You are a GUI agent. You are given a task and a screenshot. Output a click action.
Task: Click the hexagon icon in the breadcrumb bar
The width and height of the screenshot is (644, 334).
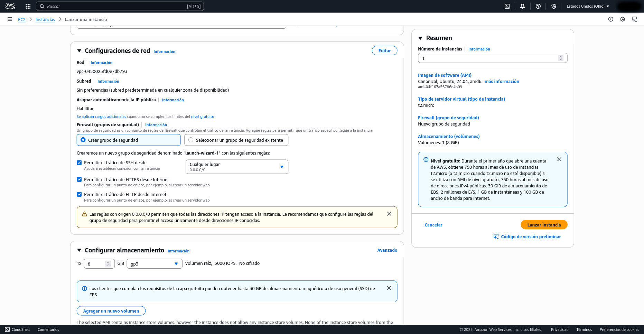pyautogui.click(x=623, y=19)
